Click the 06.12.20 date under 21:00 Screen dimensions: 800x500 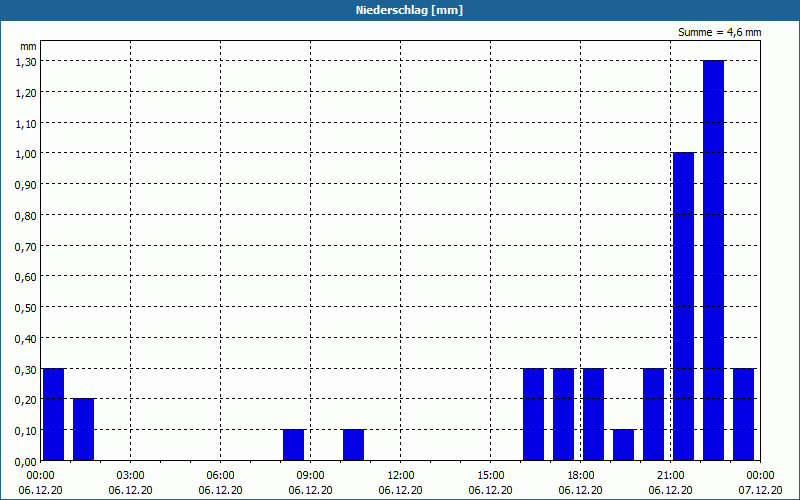point(670,490)
